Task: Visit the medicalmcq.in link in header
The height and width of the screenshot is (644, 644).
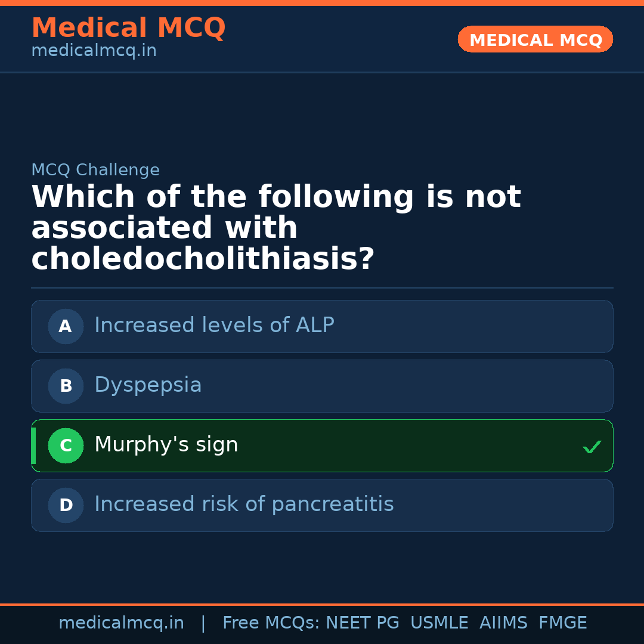Action: (x=94, y=50)
